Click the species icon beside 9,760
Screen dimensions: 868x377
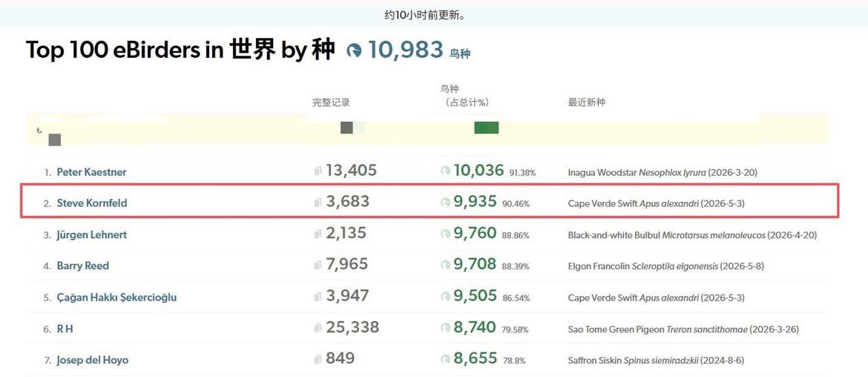[446, 235]
